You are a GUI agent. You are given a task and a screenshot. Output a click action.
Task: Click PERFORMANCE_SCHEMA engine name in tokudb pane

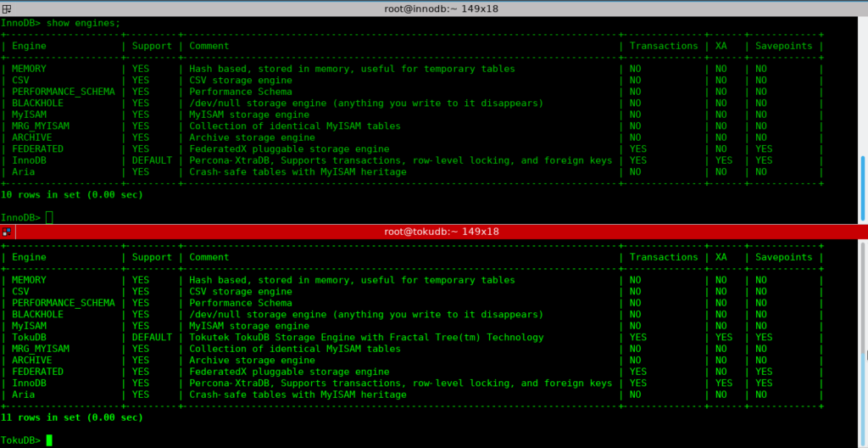point(64,303)
